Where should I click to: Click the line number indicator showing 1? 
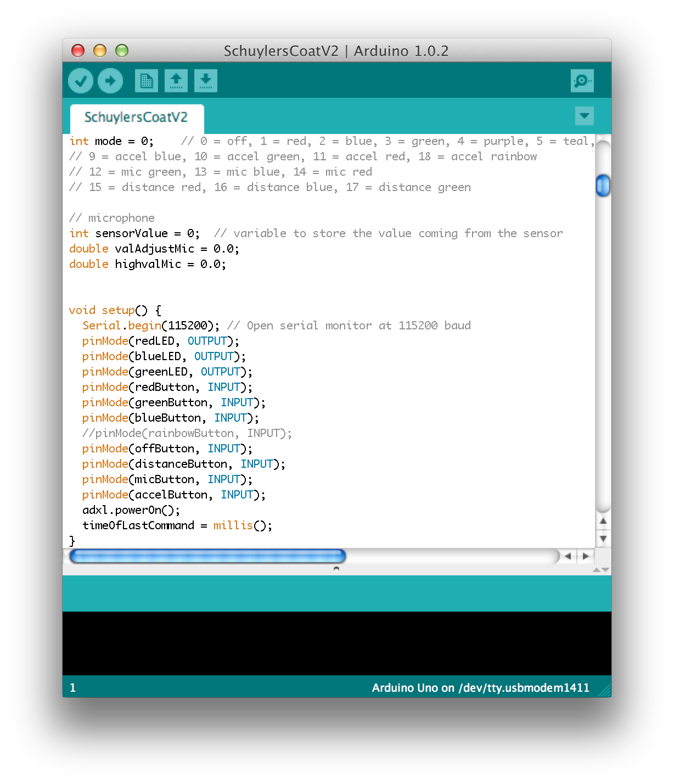point(73,687)
